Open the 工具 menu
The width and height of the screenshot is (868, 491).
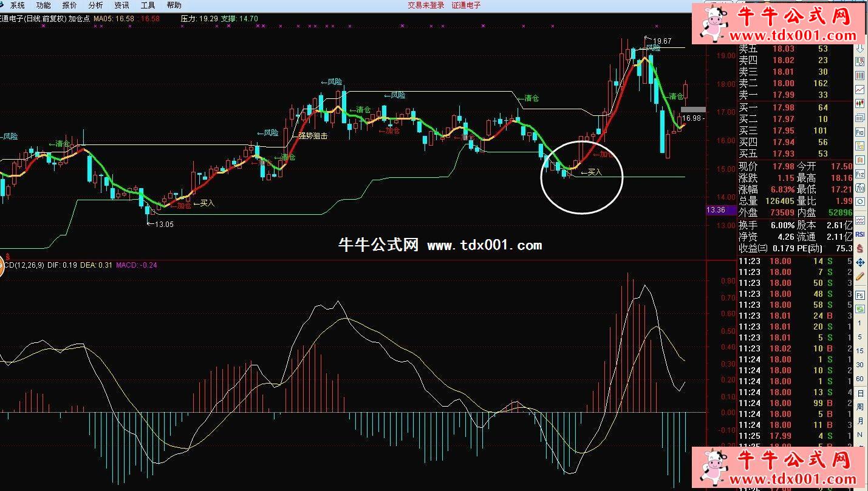pyautogui.click(x=148, y=5)
